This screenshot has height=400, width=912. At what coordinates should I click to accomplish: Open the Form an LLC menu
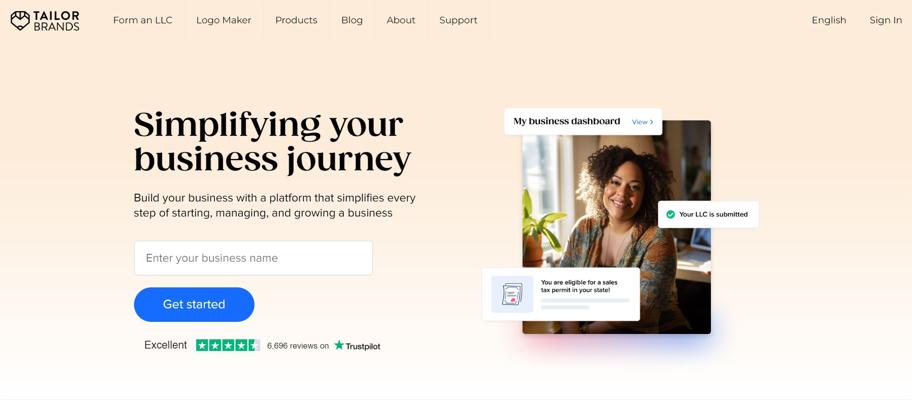point(142,20)
